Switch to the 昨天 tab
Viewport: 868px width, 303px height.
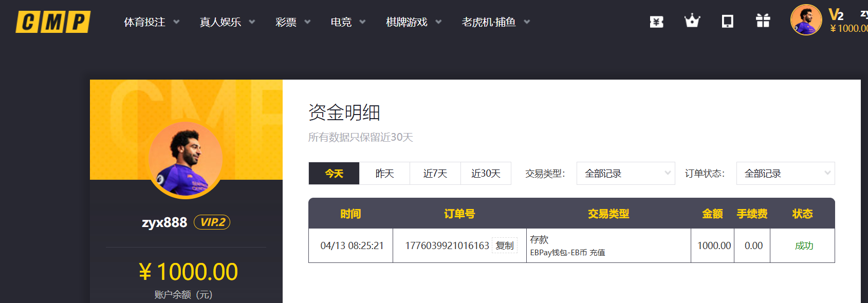[x=384, y=174]
